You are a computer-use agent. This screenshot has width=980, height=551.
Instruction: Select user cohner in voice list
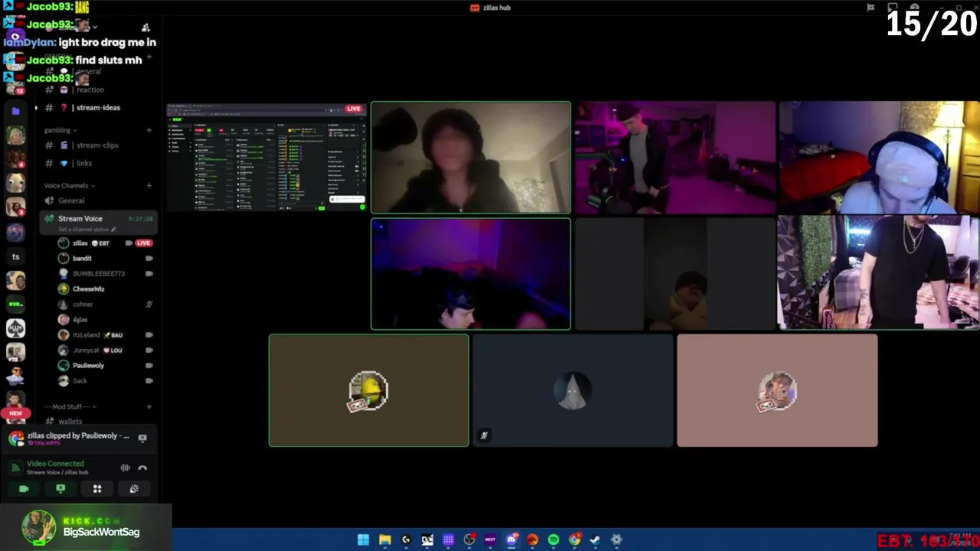[x=83, y=304]
